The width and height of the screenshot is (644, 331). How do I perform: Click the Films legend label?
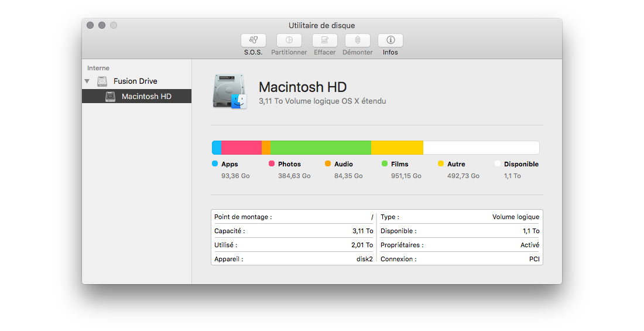click(x=400, y=164)
